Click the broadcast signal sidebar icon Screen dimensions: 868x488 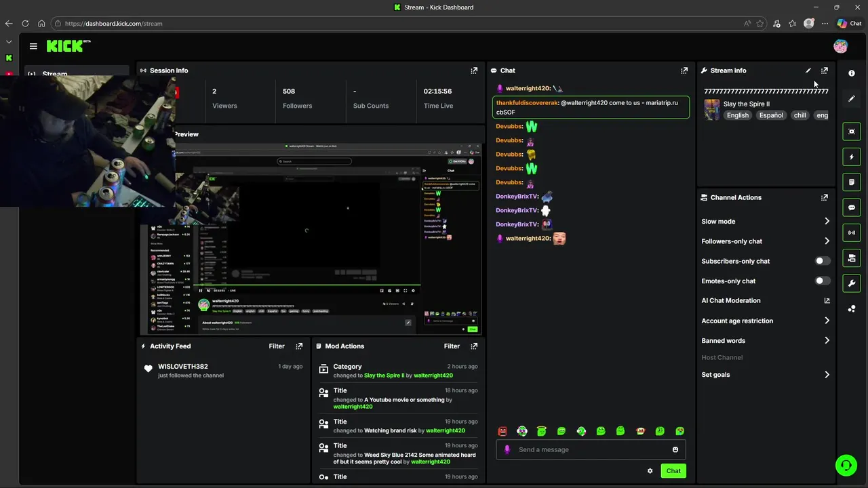point(852,232)
